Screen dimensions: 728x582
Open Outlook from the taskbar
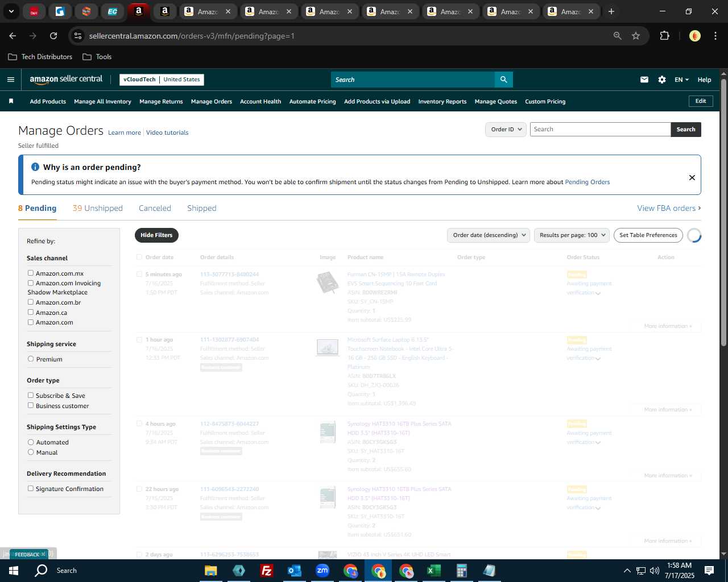(295, 571)
